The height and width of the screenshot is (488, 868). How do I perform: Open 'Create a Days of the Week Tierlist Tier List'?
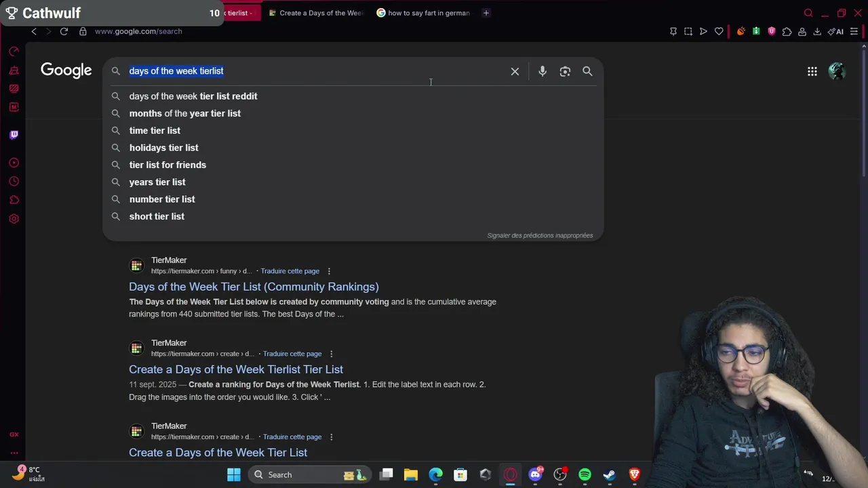(x=236, y=369)
